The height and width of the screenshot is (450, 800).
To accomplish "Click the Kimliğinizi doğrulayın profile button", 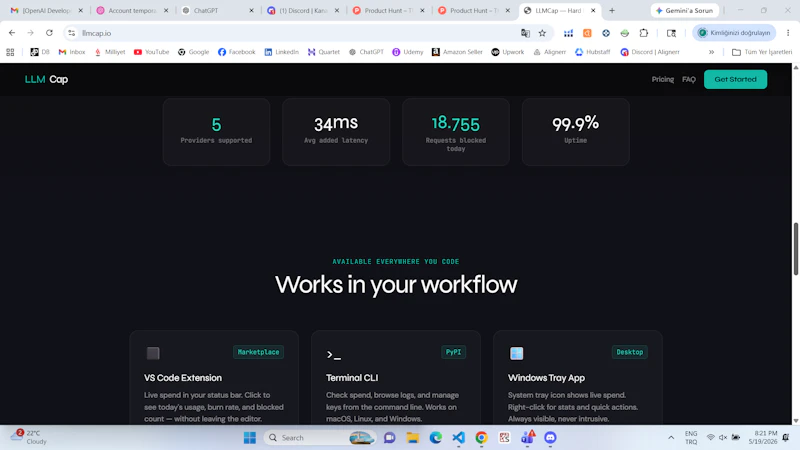I will pyautogui.click(x=734, y=33).
